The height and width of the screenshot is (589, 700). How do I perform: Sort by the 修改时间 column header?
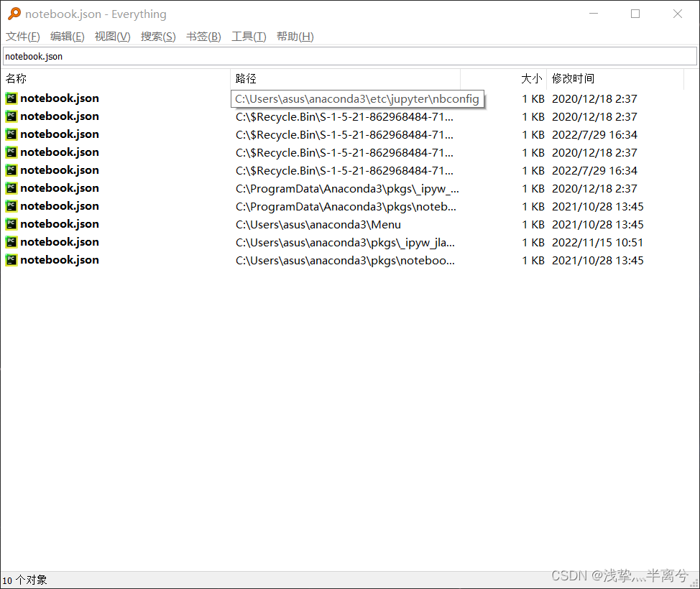point(615,78)
